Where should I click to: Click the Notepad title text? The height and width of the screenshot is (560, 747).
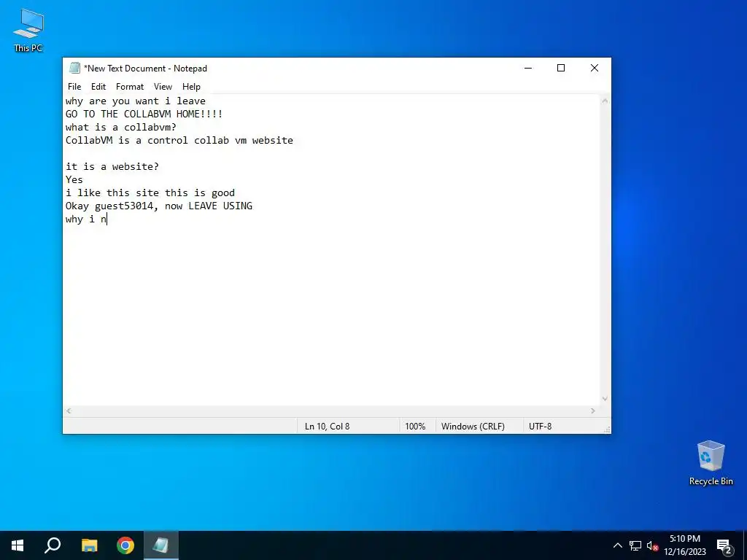(x=145, y=68)
